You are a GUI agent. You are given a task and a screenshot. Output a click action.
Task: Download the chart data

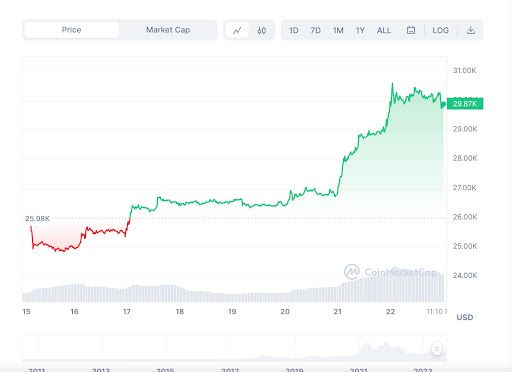(470, 30)
